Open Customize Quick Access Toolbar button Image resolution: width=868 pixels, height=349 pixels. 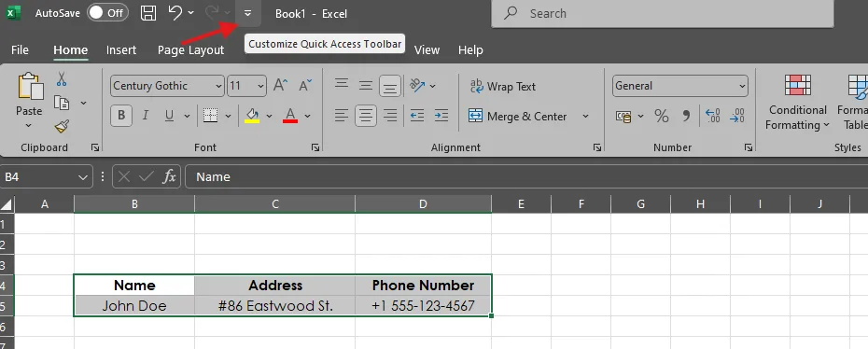pos(247,13)
